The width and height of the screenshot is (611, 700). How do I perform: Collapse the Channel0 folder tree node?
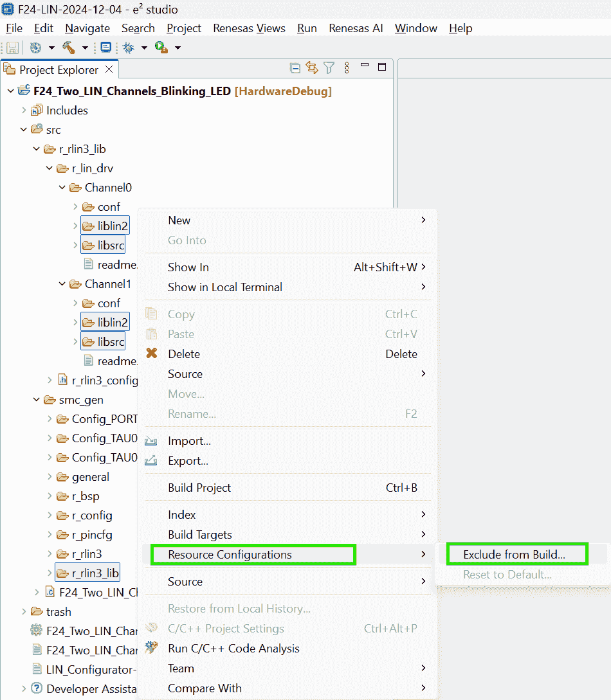coord(62,188)
